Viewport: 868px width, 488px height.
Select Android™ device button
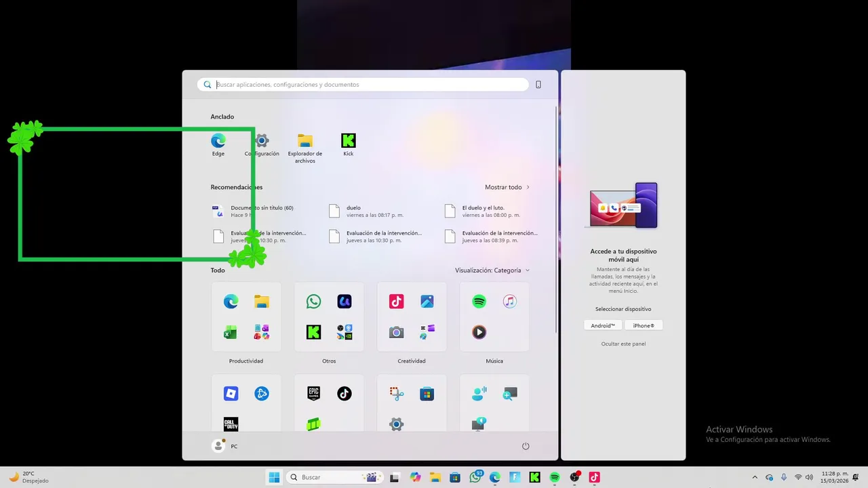pyautogui.click(x=603, y=325)
